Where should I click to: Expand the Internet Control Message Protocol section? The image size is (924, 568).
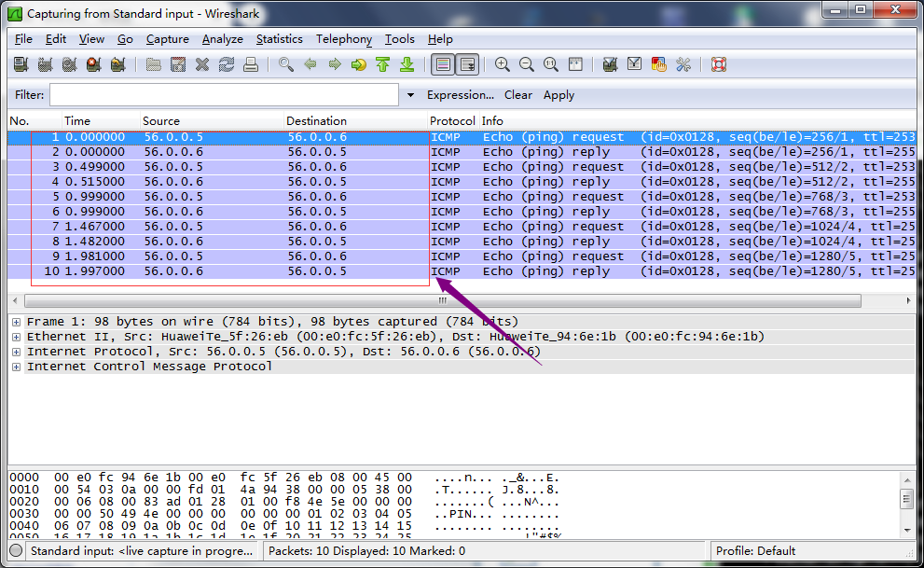pos(17,367)
